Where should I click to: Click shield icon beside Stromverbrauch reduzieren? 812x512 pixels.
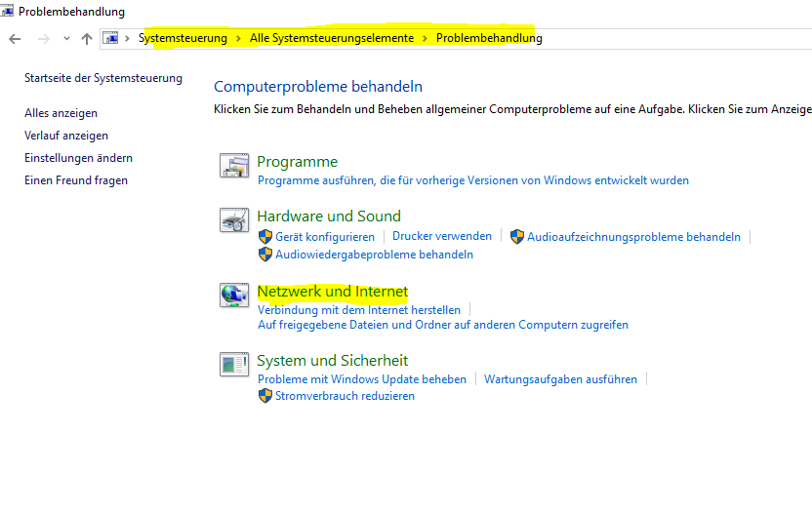pos(265,396)
